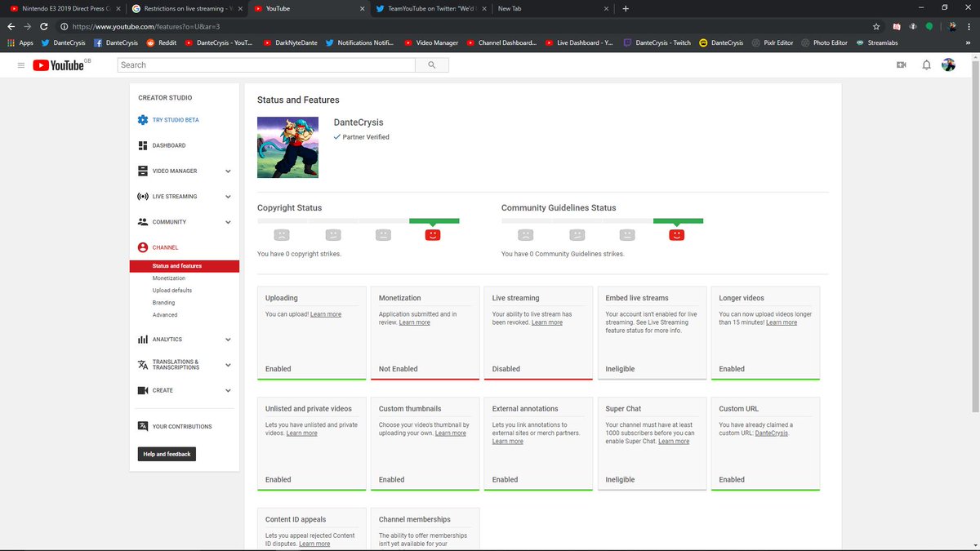Click the red smiley under Copyright Status

coord(433,234)
